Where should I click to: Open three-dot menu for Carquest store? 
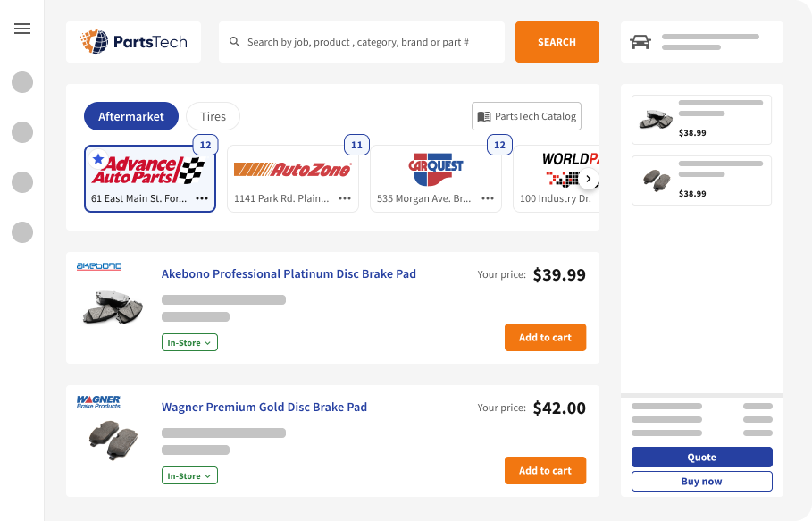[488, 198]
